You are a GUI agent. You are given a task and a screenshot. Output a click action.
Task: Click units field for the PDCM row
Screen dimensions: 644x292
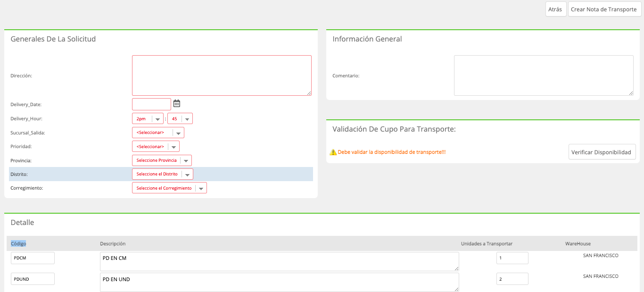(512, 258)
